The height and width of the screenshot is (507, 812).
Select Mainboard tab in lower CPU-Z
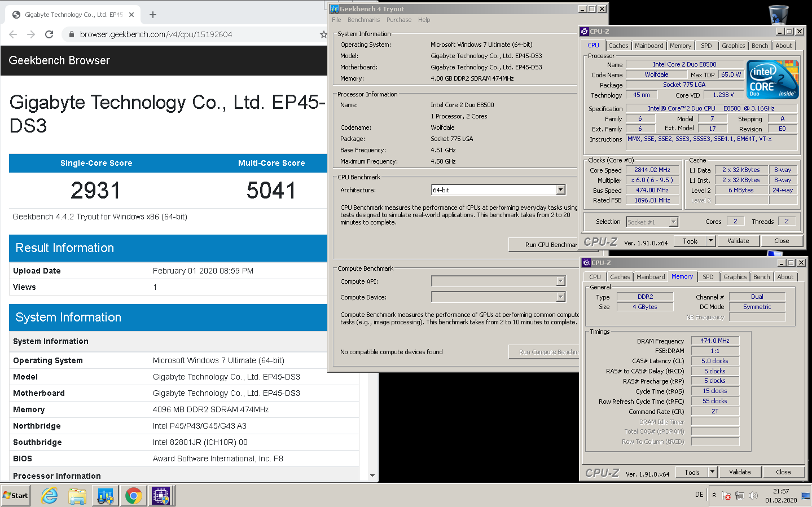coord(651,277)
